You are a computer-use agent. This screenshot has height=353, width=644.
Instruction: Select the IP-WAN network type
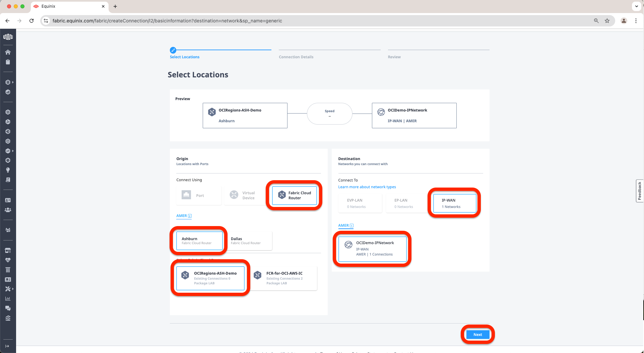454,203
